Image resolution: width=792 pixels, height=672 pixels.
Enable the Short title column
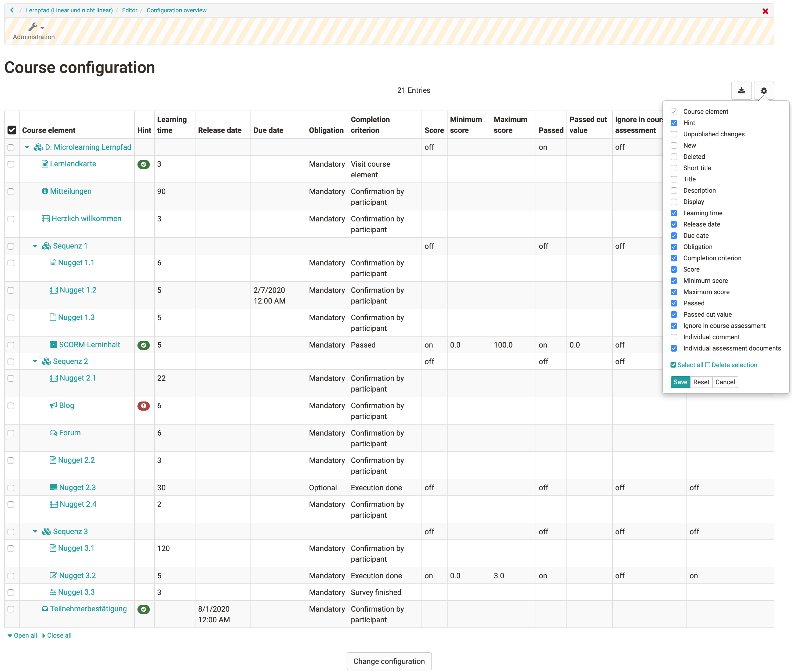tap(674, 168)
